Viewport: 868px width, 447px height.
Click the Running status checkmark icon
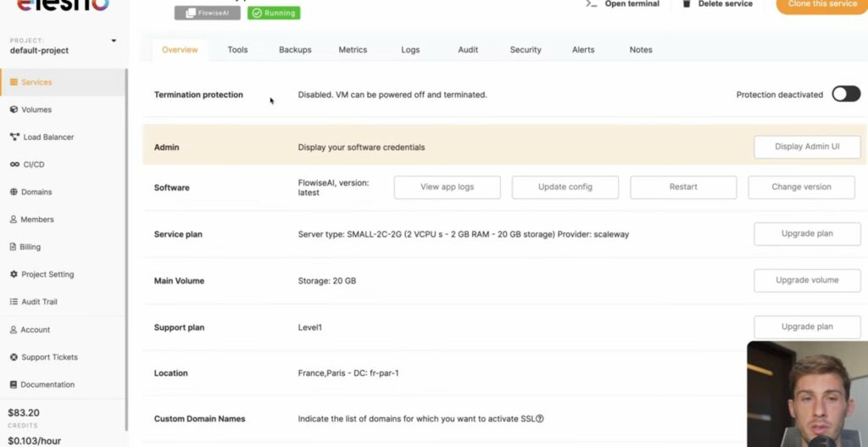256,13
